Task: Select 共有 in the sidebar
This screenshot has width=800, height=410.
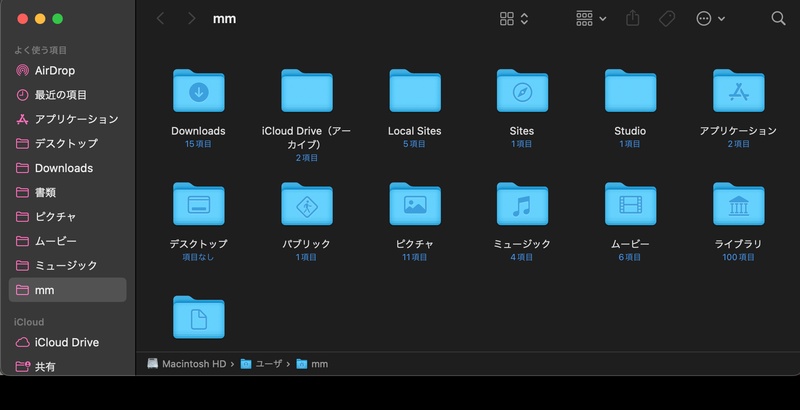Action: (x=67, y=367)
